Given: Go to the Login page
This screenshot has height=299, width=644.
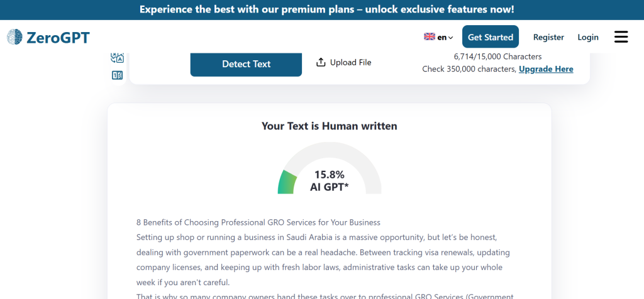Looking at the screenshot, I should (x=588, y=37).
